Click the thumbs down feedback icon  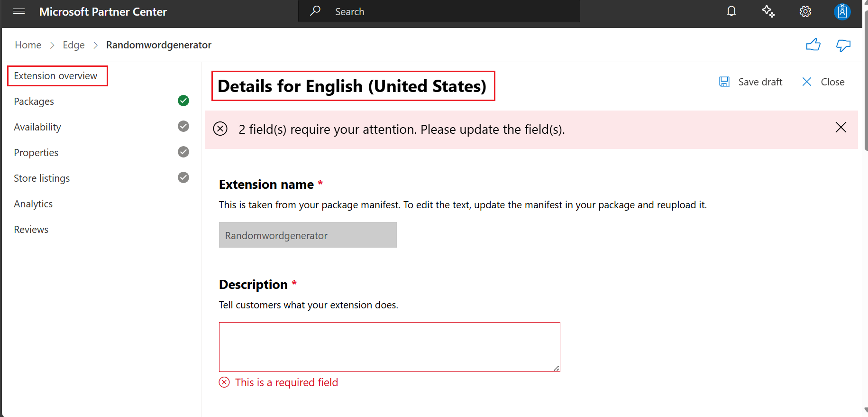[x=843, y=46]
